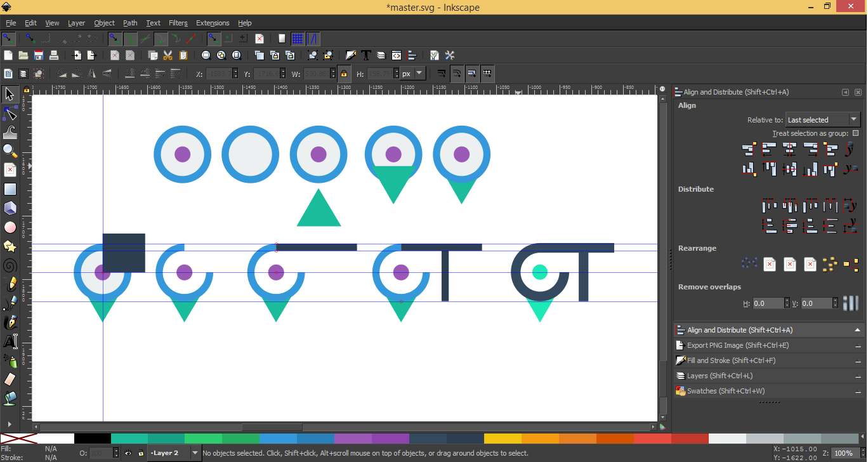This screenshot has height=462, width=868.
Task: Choose the Star and polygon tool
Action: point(10,246)
